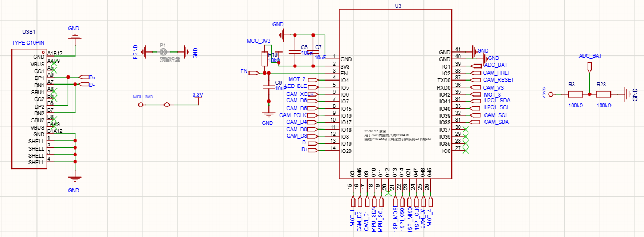Screen dimensions: 644x237
Task: Click the ADC_BAT port above the divider
Action: coord(590,68)
